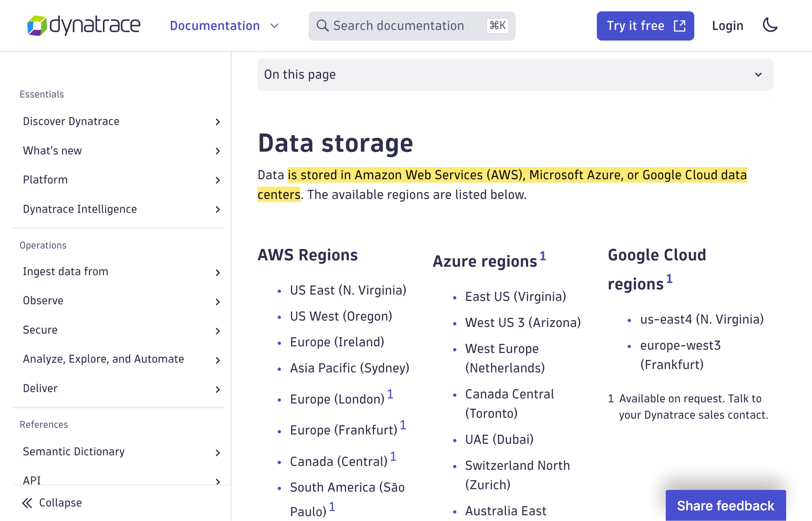Click the Share feedback button
The height and width of the screenshot is (521, 812).
725,506
